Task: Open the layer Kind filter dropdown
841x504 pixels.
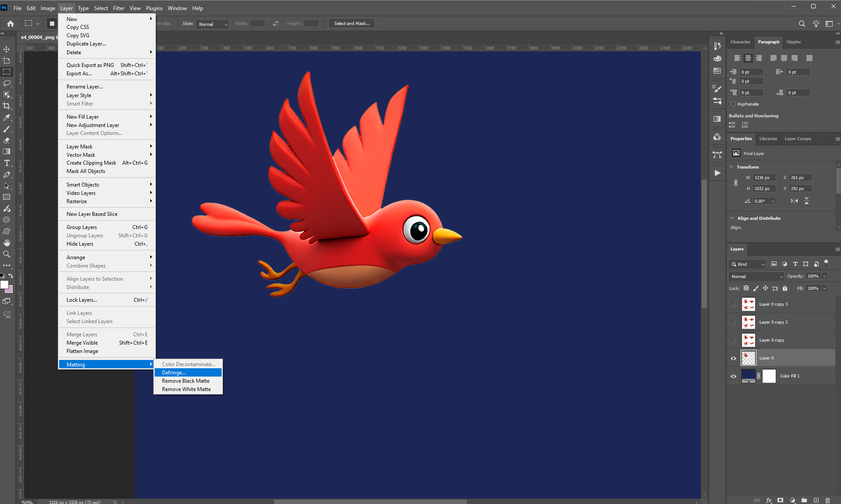Action: click(747, 264)
